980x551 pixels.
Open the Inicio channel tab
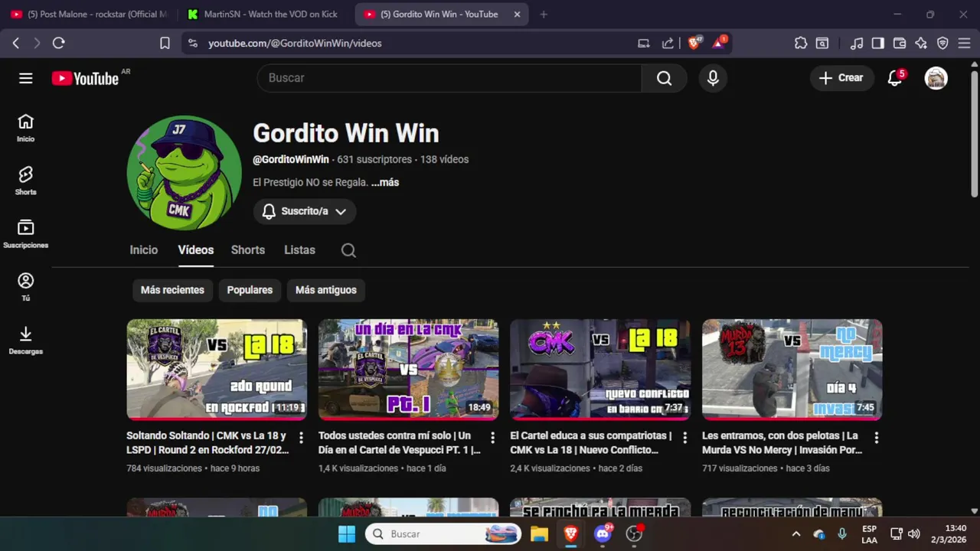point(144,250)
